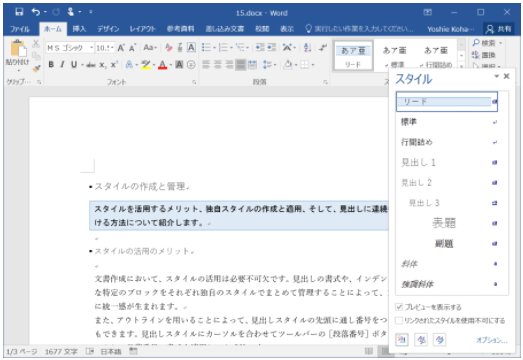The height and width of the screenshot is (360, 523).
Task: Apply yellow text highlight color
Action: click(x=145, y=65)
